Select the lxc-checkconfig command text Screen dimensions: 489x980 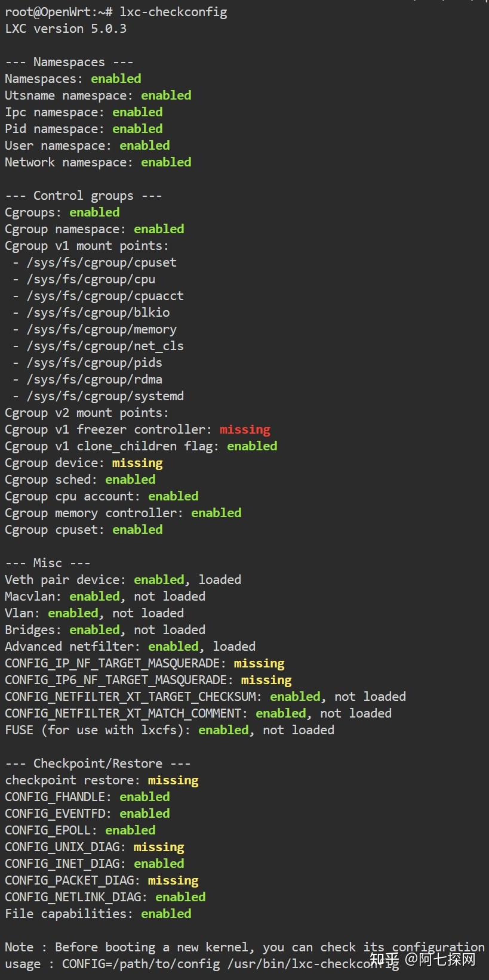pyautogui.click(x=173, y=12)
